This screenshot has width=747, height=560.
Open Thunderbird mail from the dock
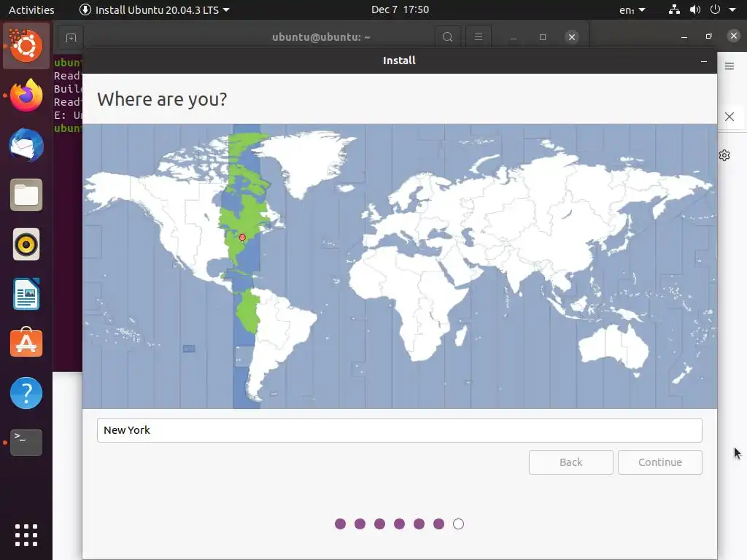26,145
